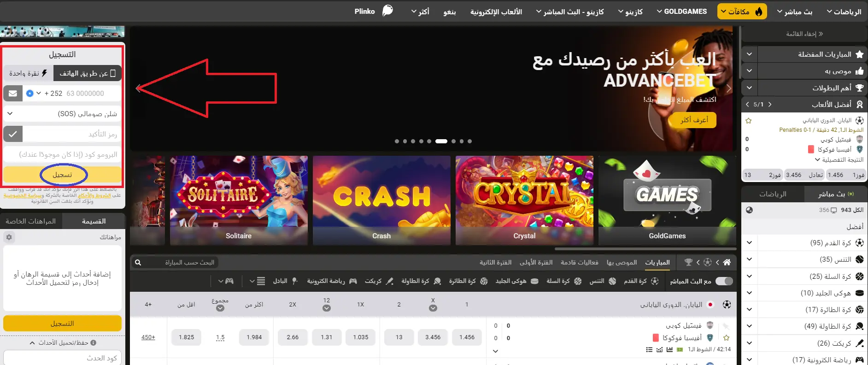Filter by كرة القدم football sport
This screenshot has height=365, width=868.
pos(641,281)
